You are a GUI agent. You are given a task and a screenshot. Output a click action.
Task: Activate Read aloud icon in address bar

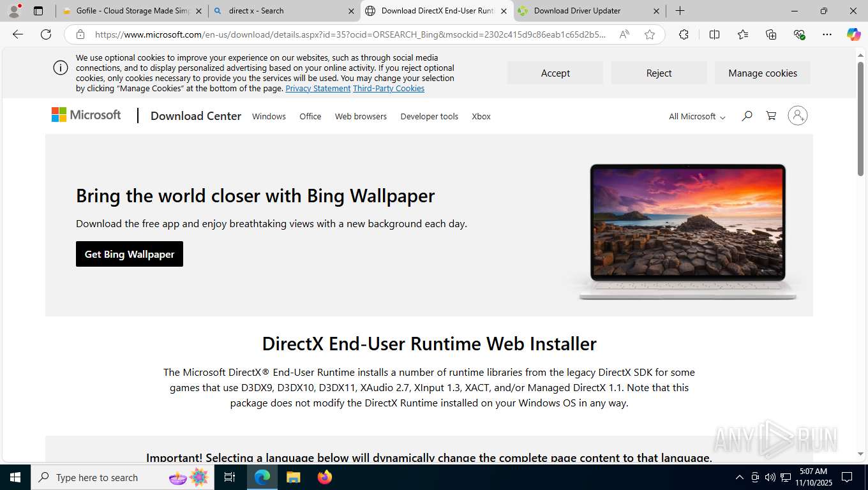pyautogui.click(x=624, y=34)
